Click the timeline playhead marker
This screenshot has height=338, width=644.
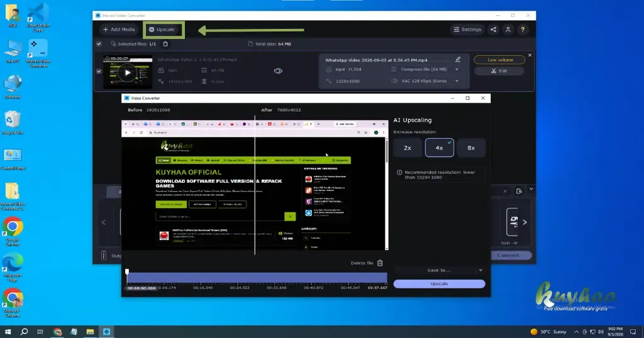coord(127,271)
